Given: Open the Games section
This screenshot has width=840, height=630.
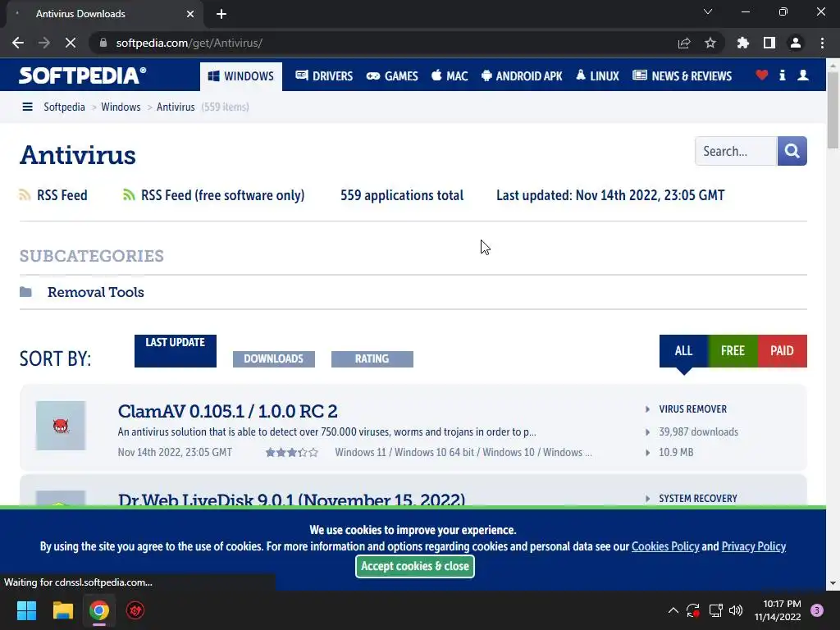Looking at the screenshot, I should (392, 76).
